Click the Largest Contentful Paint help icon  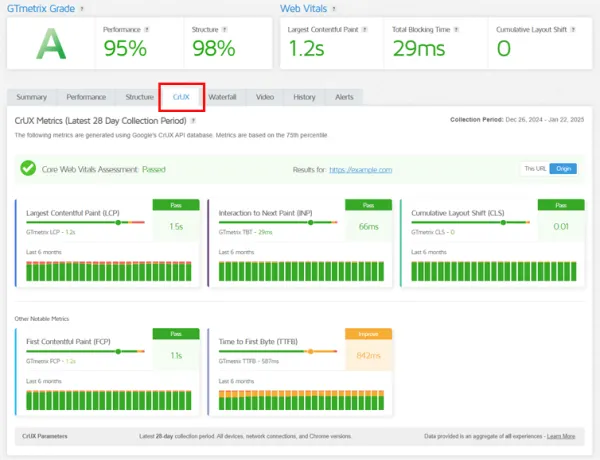point(365,29)
